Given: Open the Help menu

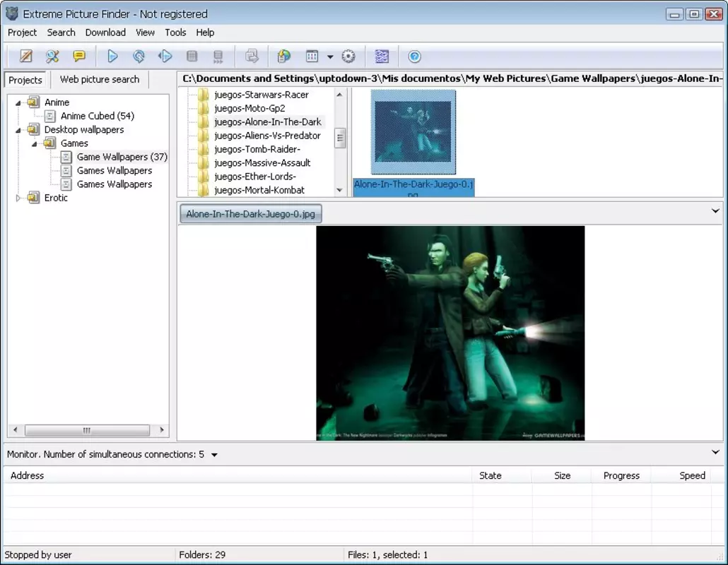Looking at the screenshot, I should 205,32.
